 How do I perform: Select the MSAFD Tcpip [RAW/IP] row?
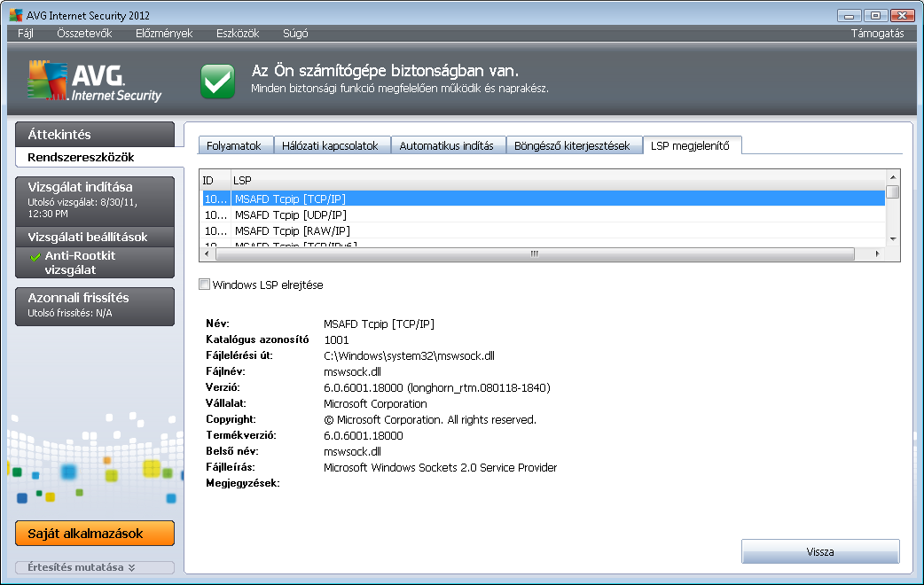(544, 231)
